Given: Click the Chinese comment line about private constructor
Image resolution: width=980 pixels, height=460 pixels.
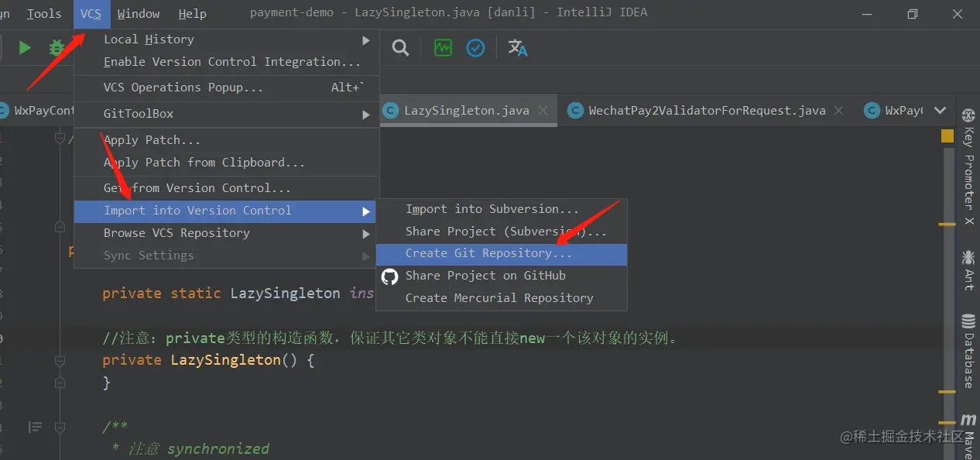Looking at the screenshot, I should (390, 338).
